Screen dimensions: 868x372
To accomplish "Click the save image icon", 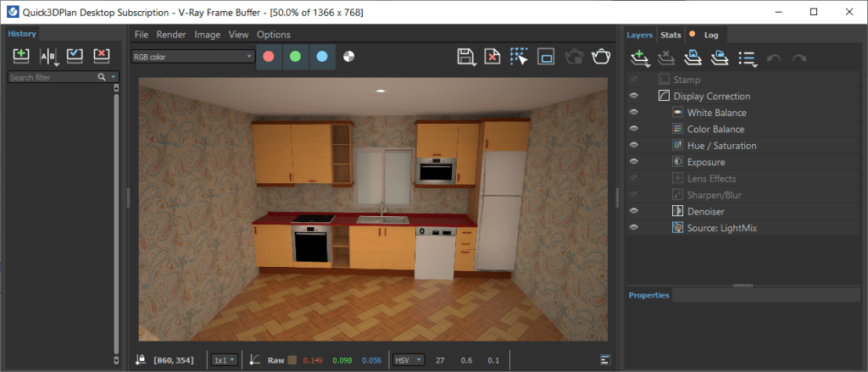I will click(466, 57).
